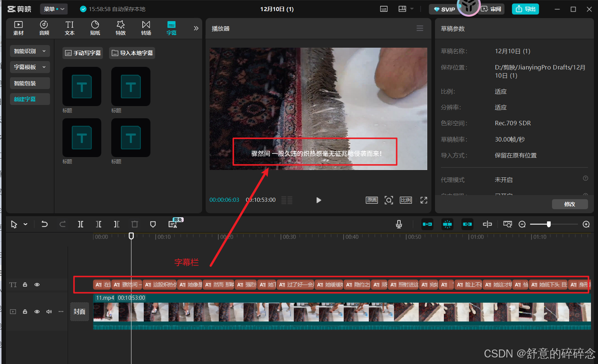Click the 原画 quality button
Viewport: 598px width, 364px height.
pyautogui.click(x=372, y=200)
